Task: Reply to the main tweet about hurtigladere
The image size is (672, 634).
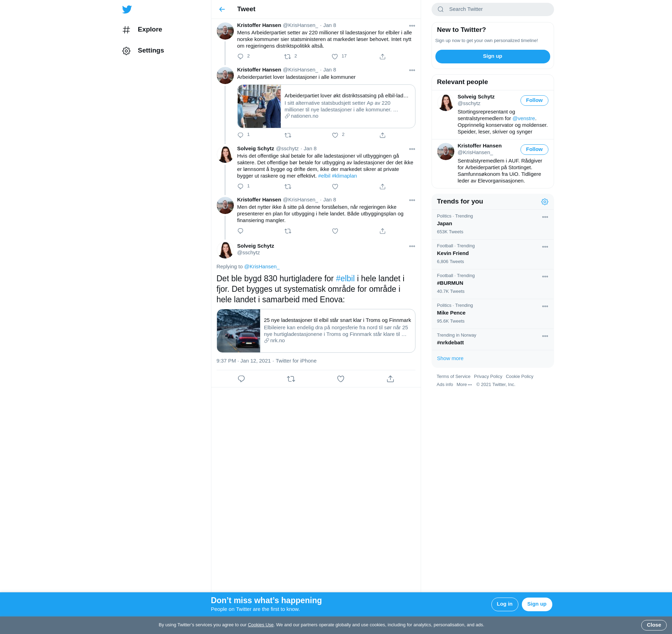Action: 241,379
